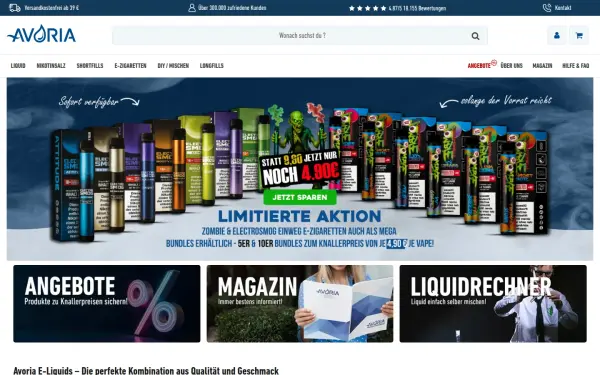Click 'Über 300.000 zufriedene Kunden' text
600x375 pixels.
(232, 8)
